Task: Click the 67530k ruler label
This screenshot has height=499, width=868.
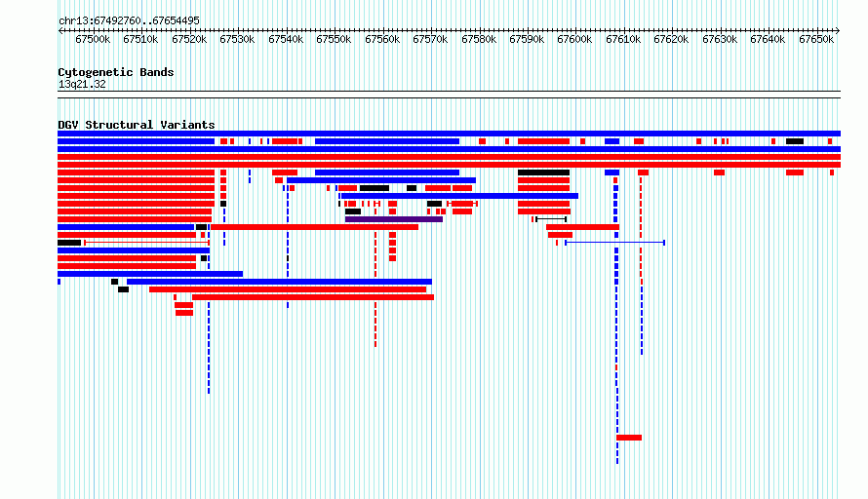Action: pyautogui.click(x=237, y=39)
